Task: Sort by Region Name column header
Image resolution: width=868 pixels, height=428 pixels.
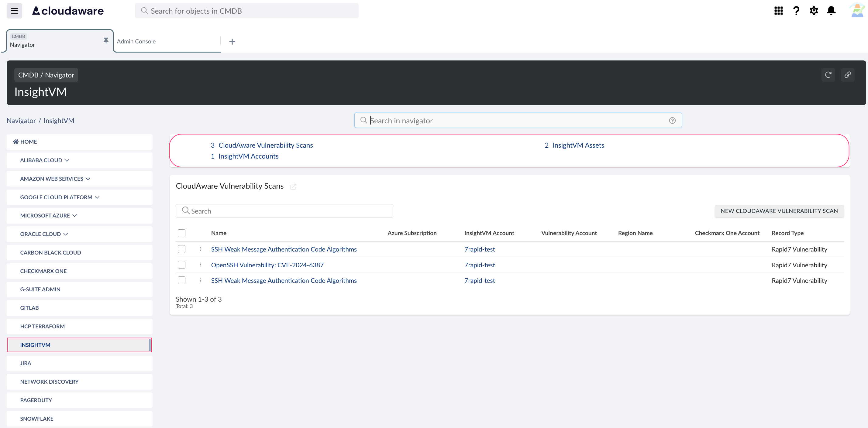Action: point(635,233)
